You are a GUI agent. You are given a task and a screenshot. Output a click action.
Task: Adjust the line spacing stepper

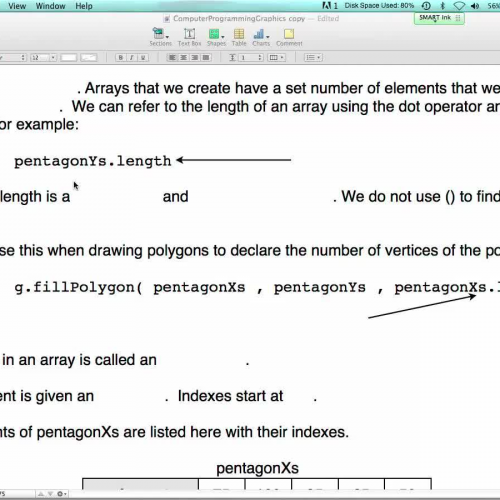[260, 58]
